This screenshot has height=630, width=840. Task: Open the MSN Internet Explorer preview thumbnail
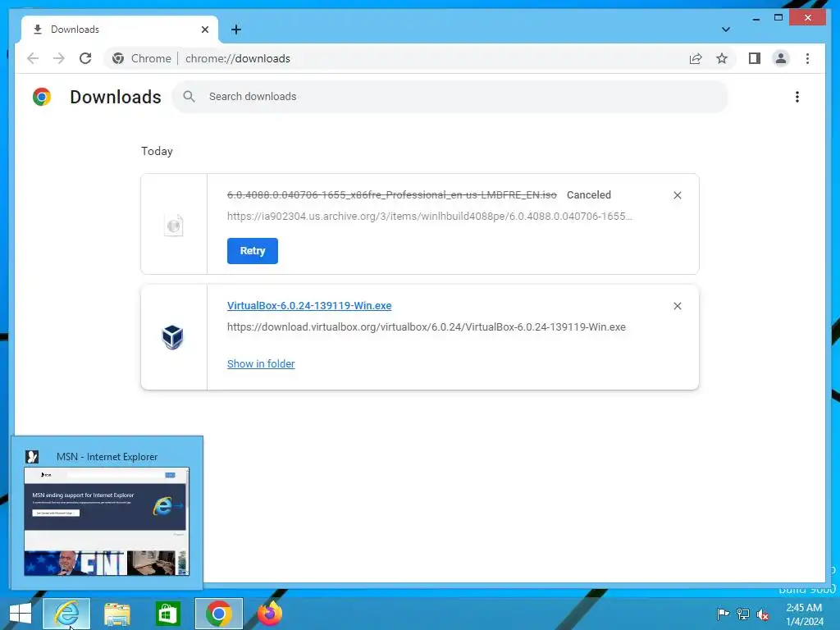pyautogui.click(x=107, y=521)
